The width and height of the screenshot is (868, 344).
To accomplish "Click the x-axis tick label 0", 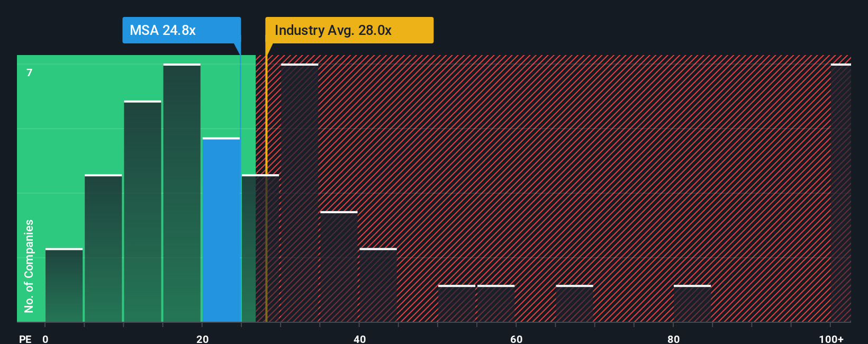I will tap(46, 339).
